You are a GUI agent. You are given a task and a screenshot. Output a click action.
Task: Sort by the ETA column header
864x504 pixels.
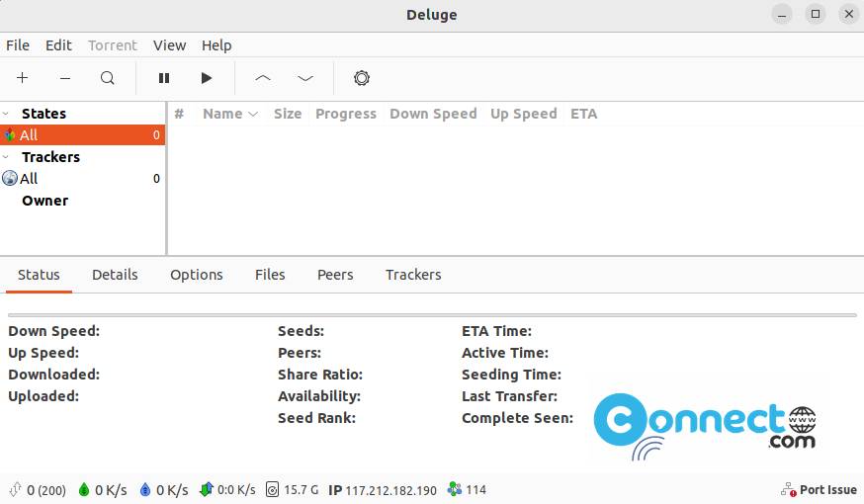tap(583, 114)
